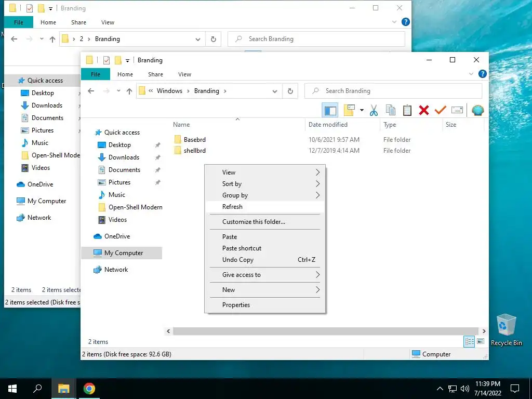Click the taskbar search magnifier
The height and width of the screenshot is (399, 532).
tap(37, 388)
